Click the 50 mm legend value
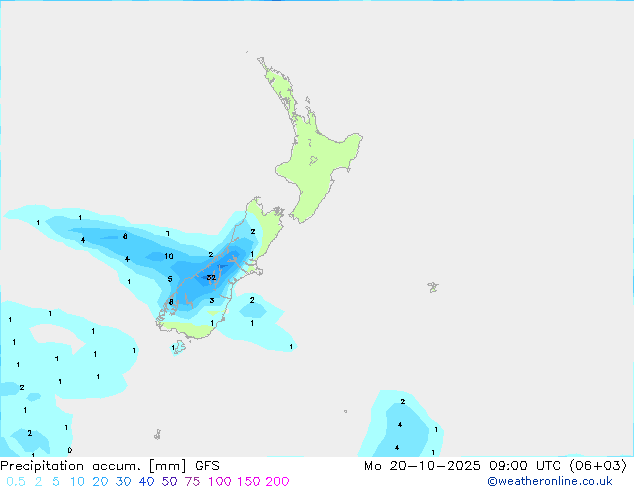 tap(169, 482)
